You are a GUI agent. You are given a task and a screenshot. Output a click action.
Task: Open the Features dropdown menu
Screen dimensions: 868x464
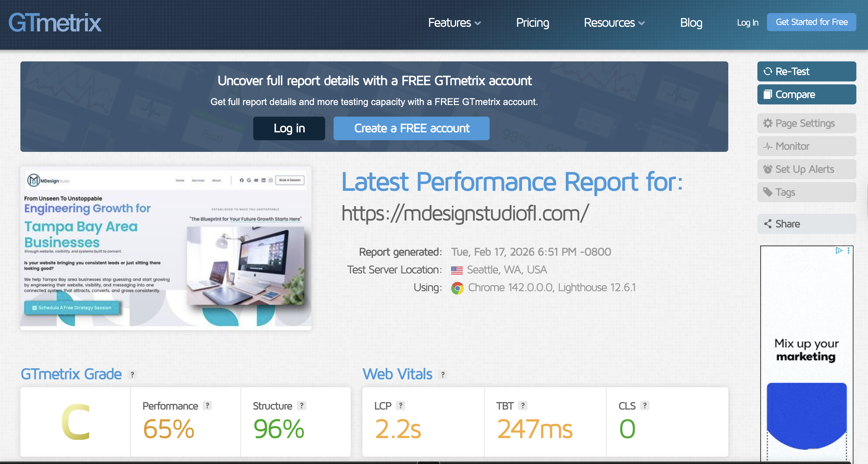454,23
